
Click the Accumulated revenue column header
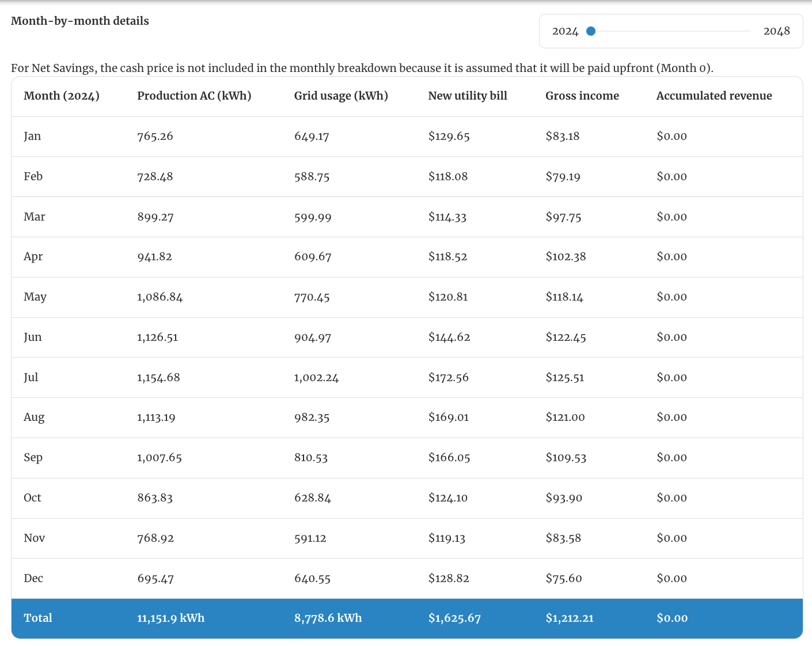(x=714, y=96)
